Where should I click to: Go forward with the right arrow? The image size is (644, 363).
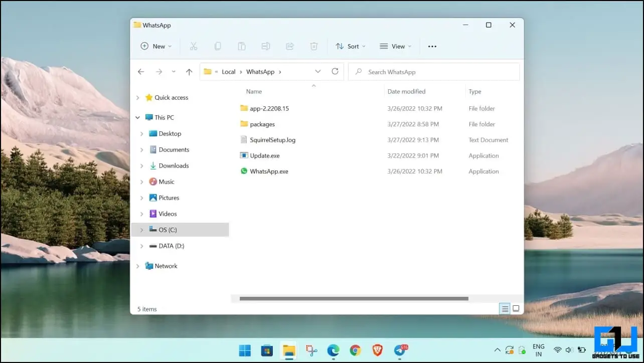159,72
